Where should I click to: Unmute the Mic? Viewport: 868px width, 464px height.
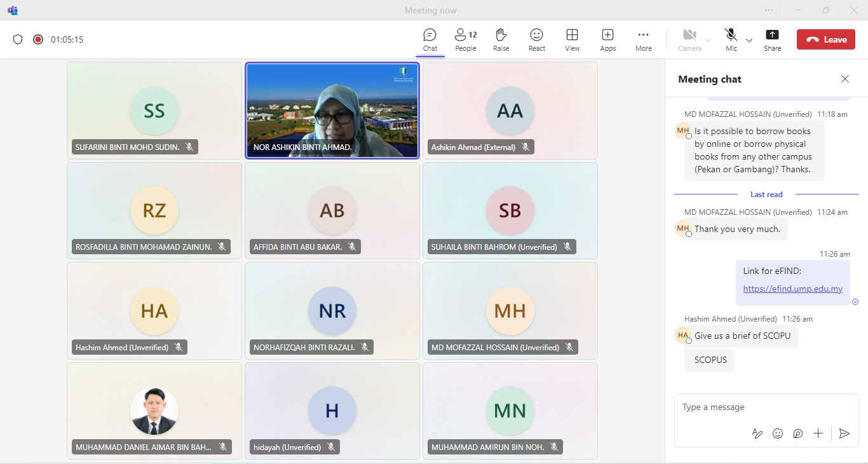point(731,39)
